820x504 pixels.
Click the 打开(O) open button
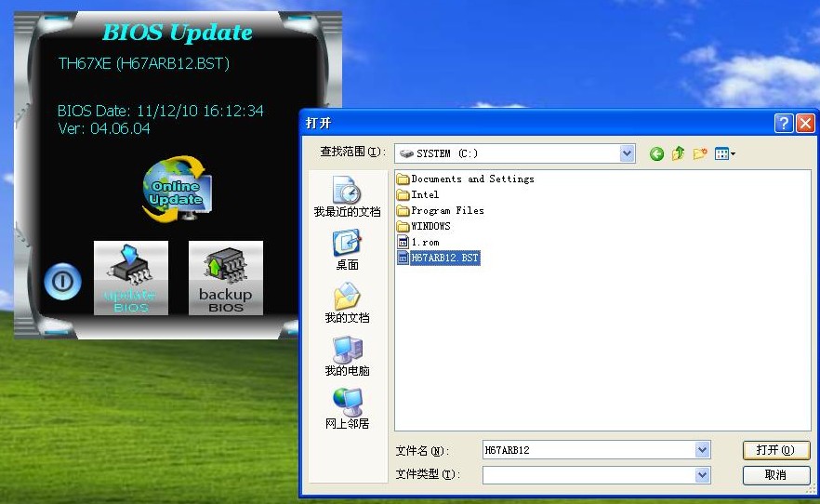776,450
